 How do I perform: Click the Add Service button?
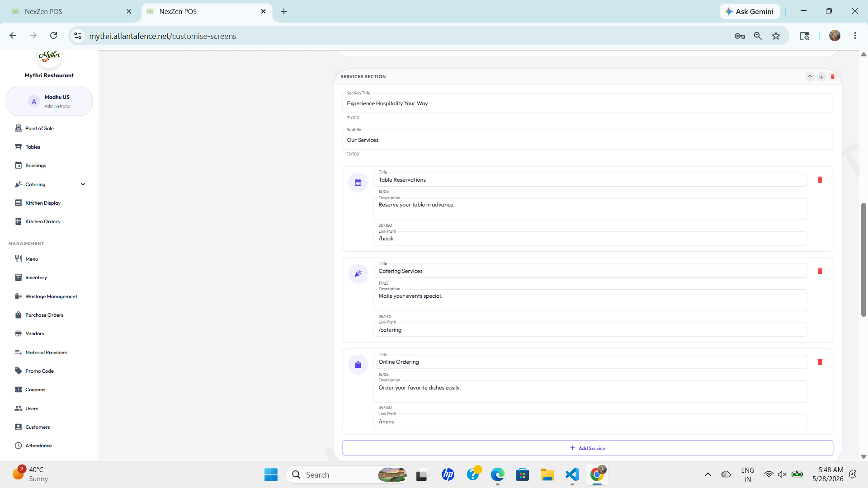pos(587,448)
